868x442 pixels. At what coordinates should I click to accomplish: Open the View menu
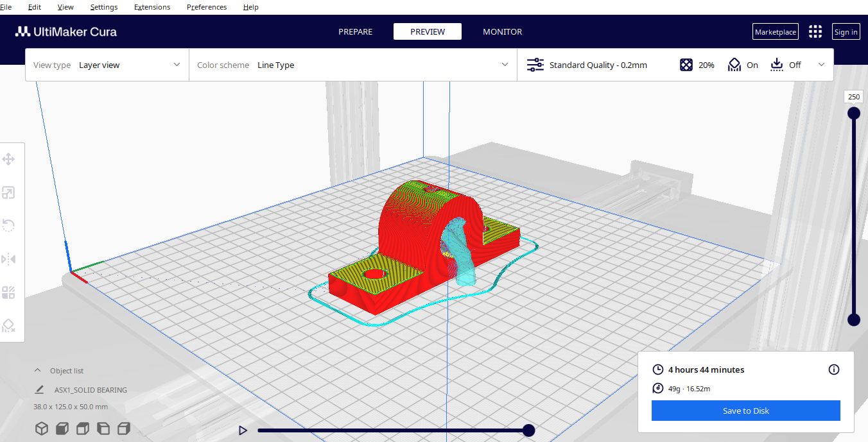(65, 7)
